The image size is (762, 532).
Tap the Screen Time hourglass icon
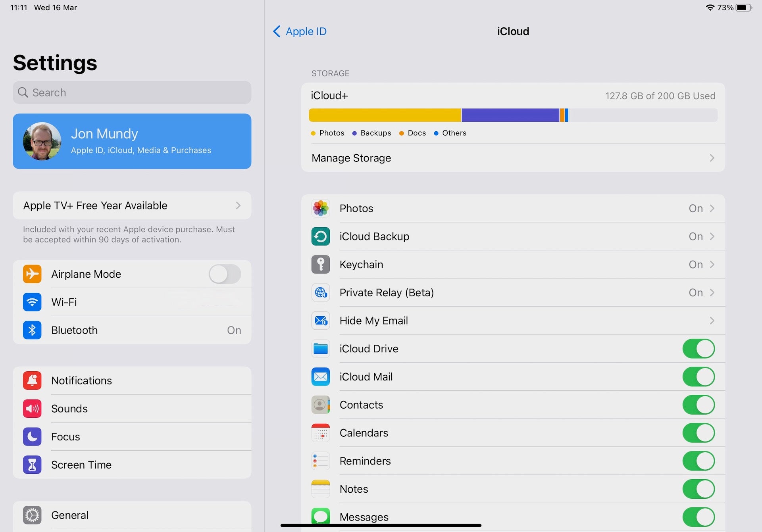[32, 465]
